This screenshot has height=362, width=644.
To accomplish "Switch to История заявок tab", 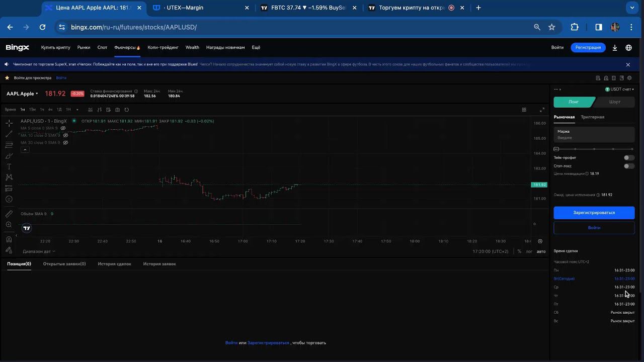I will pos(159,264).
